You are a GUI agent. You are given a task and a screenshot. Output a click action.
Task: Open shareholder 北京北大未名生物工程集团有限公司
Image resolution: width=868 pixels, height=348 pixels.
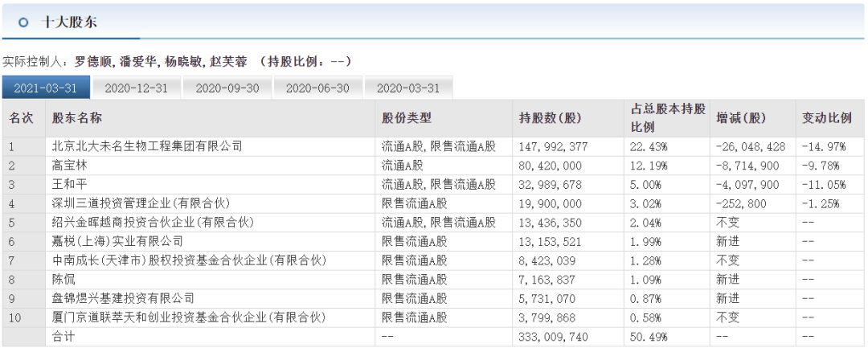pos(146,146)
